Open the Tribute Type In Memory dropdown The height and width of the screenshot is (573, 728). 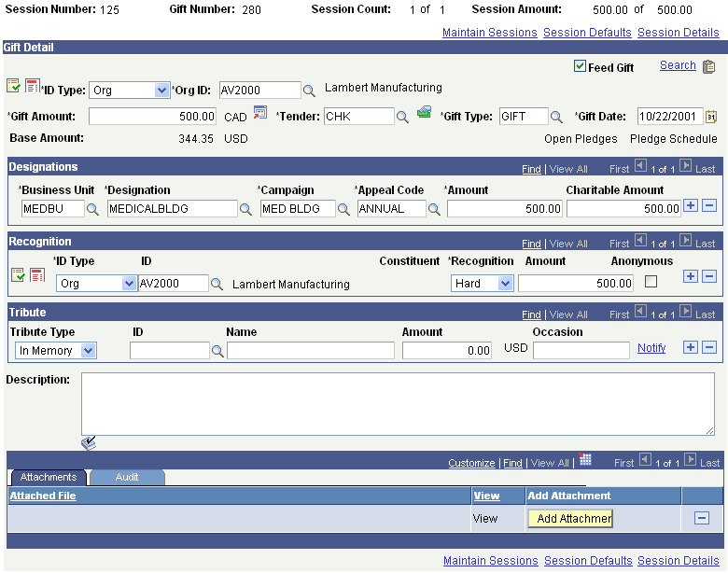point(56,351)
